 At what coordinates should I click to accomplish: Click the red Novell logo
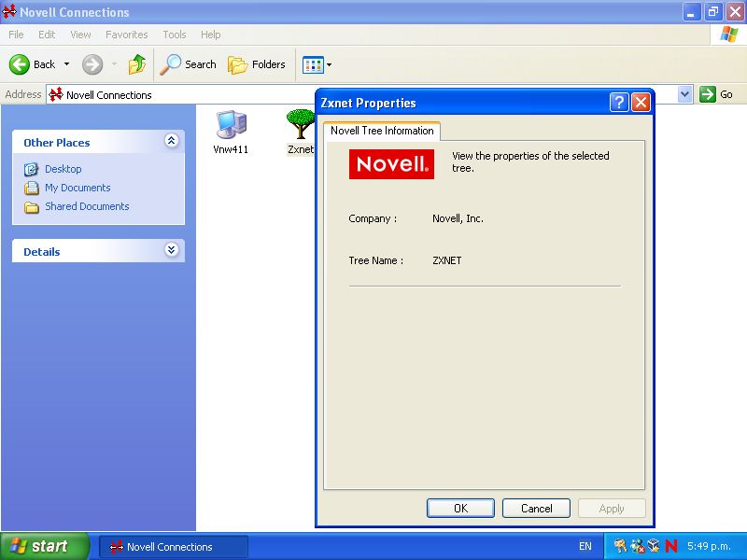click(391, 164)
